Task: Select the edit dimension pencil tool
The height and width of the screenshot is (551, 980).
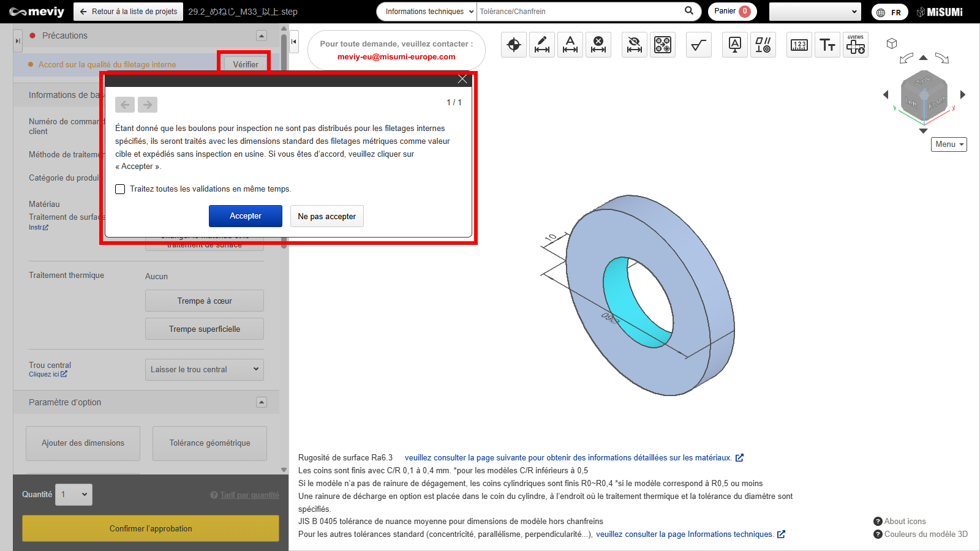Action: tap(542, 45)
